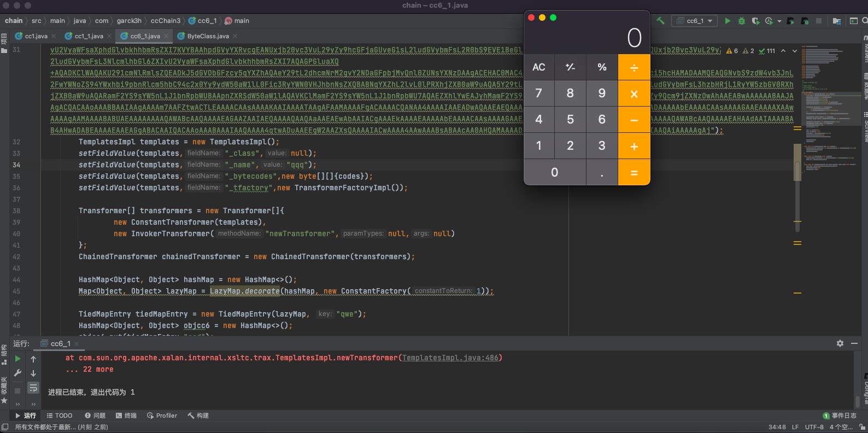Open the cc6_1 run configuration dropdown
The height and width of the screenshot is (433, 868).
[x=695, y=21]
